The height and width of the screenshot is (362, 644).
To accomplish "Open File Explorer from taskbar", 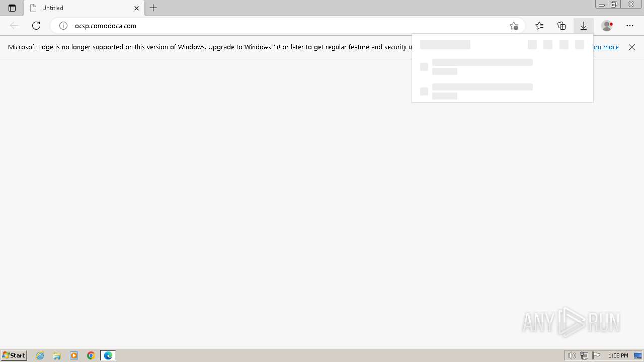I will coord(57,355).
